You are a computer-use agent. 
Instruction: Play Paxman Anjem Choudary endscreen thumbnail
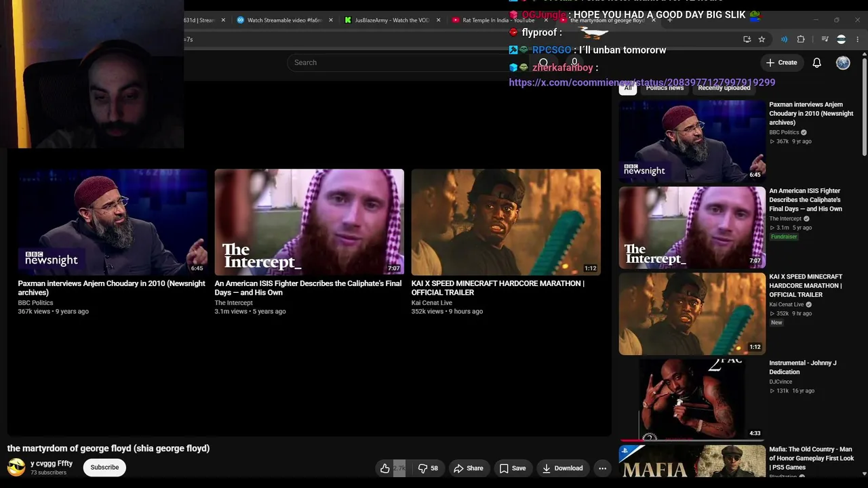[113, 222]
